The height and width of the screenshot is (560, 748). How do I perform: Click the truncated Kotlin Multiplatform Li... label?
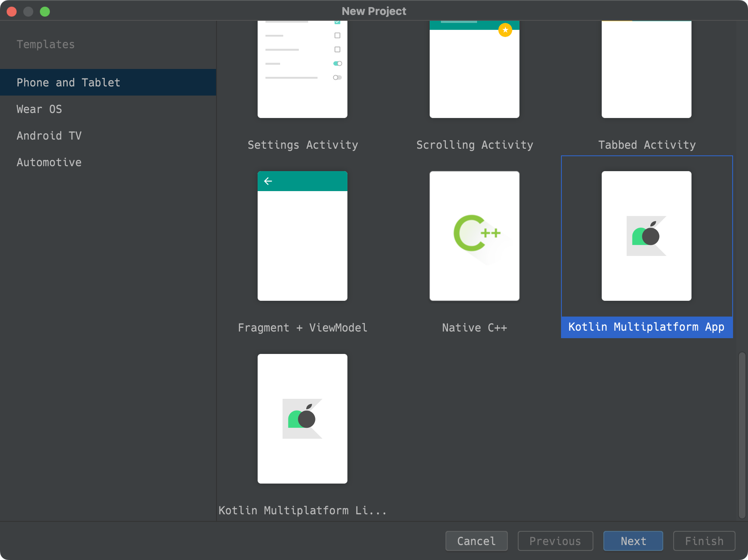coord(303,511)
